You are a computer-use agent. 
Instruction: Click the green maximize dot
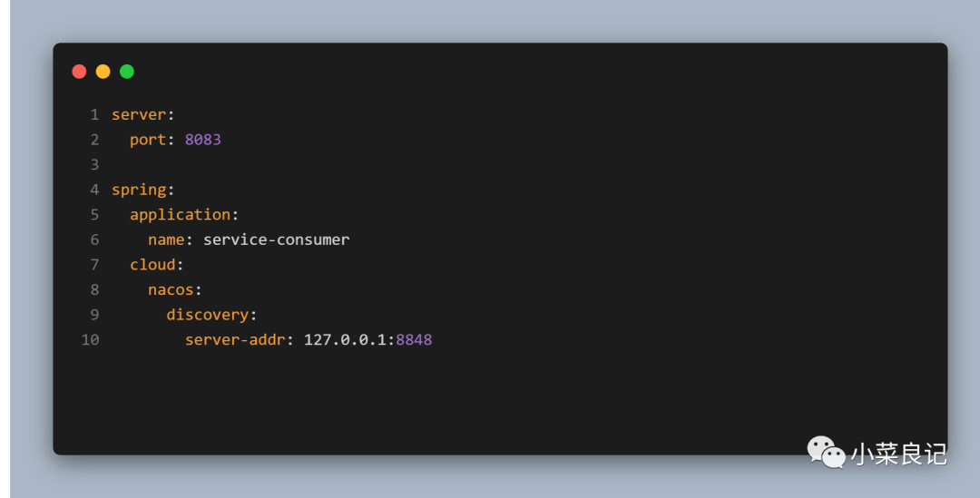point(127,72)
